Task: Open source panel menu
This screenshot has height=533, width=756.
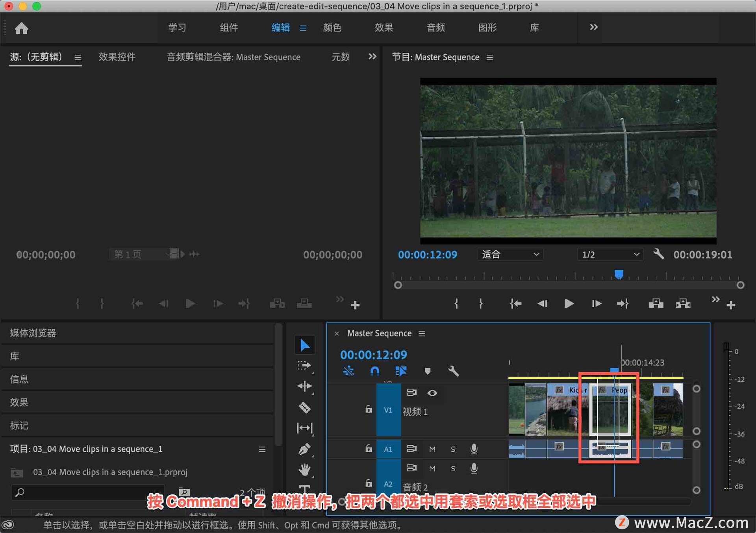Action: click(78, 57)
